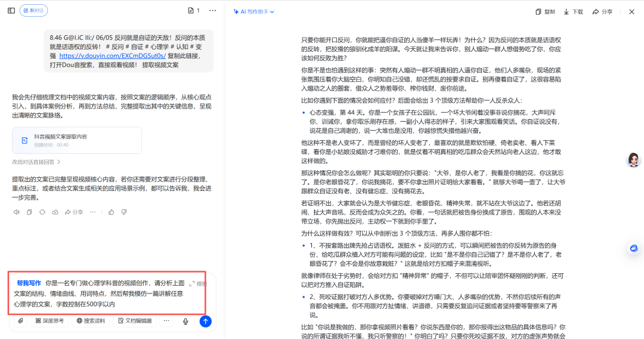Start a new chat with 新对话
Screen dimensions: 644x340
click(x=34, y=11)
